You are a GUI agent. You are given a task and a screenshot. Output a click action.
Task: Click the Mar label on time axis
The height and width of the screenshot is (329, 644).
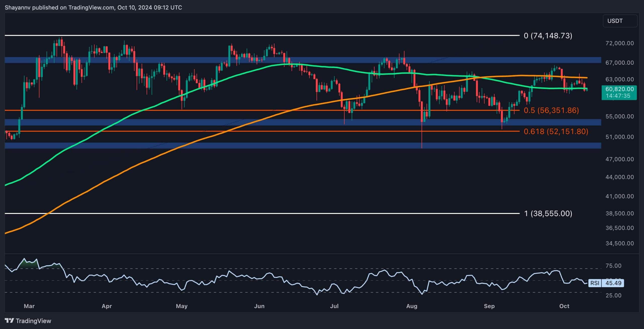pyautogui.click(x=29, y=306)
